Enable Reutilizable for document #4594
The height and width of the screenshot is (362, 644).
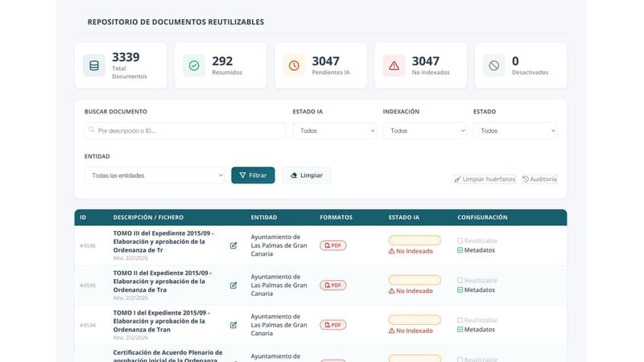460,320
